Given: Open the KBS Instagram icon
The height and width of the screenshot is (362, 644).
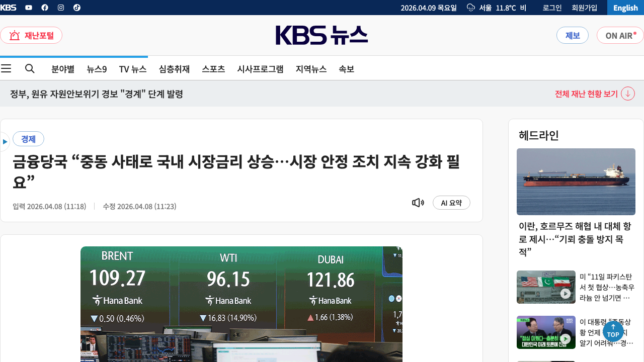Looking at the screenshot, I should point(61,8).
